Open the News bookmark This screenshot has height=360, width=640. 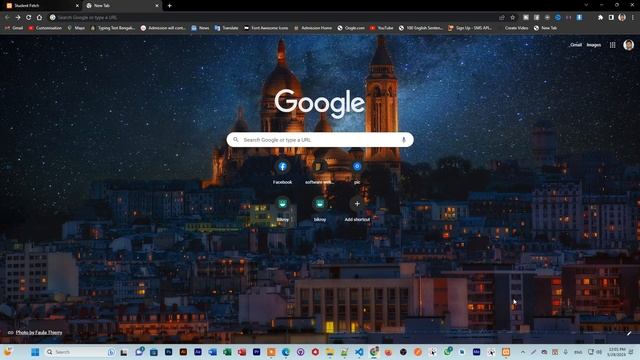pos(200,28)
